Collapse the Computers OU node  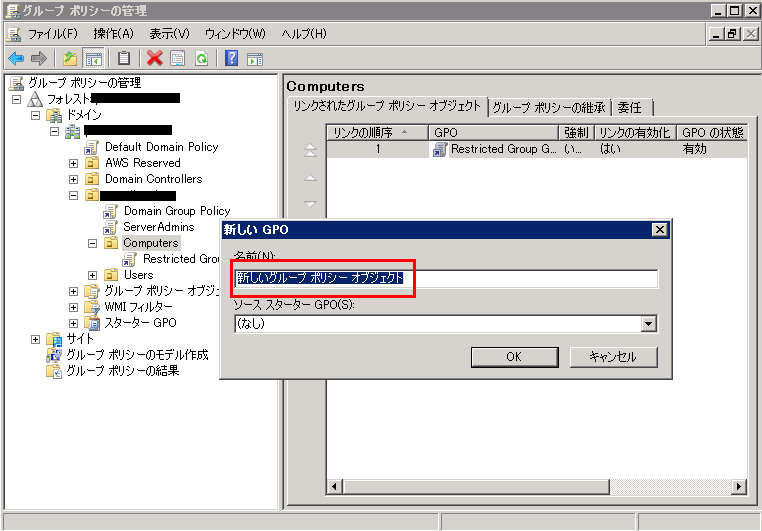pos(92,243)
